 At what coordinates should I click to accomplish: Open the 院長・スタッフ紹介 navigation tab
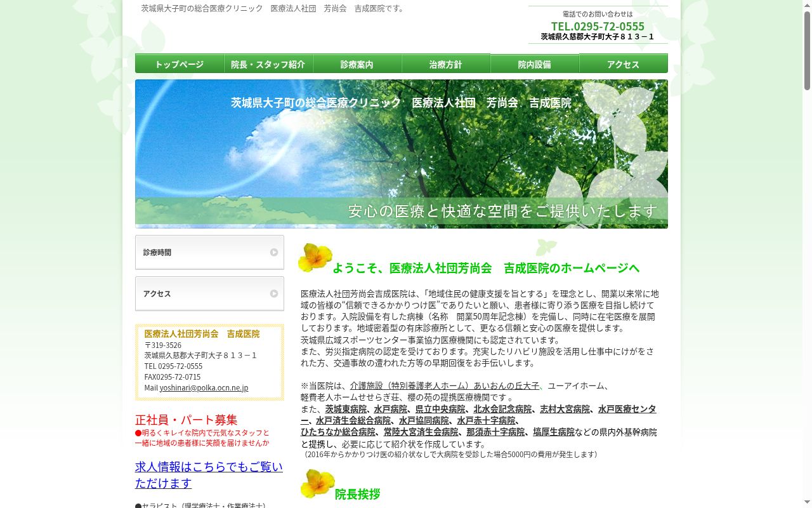tap(268, 63)
